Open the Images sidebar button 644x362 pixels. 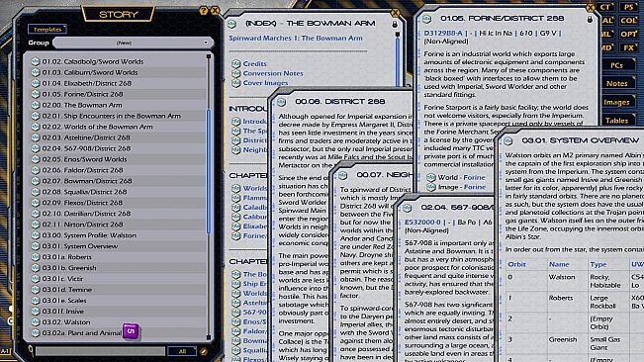[617, 102]
